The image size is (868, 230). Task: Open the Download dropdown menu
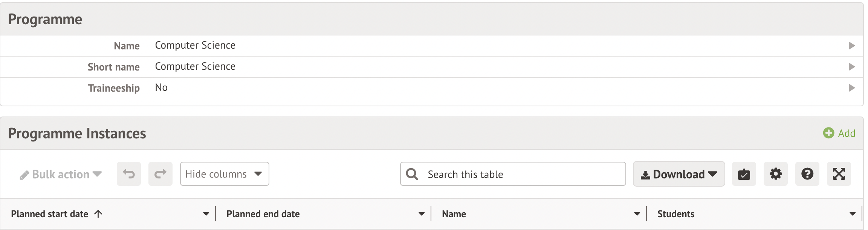(x=679, y=174)
